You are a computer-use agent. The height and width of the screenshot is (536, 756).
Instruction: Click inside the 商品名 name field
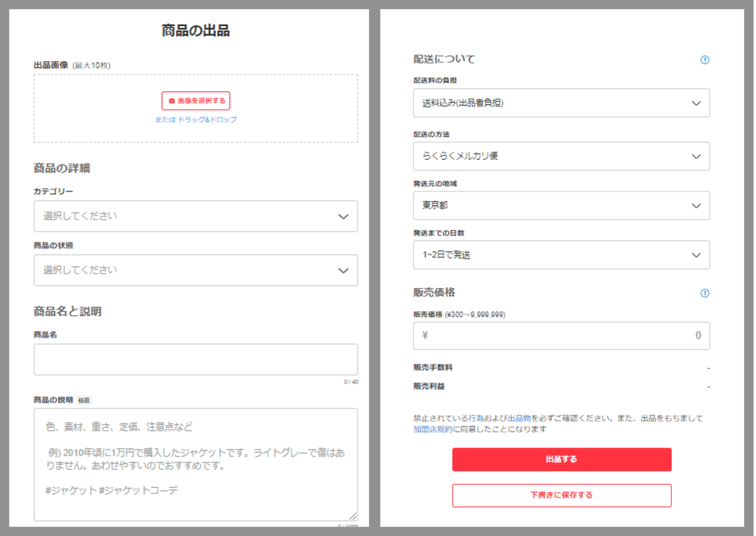(x=195, y=359)
